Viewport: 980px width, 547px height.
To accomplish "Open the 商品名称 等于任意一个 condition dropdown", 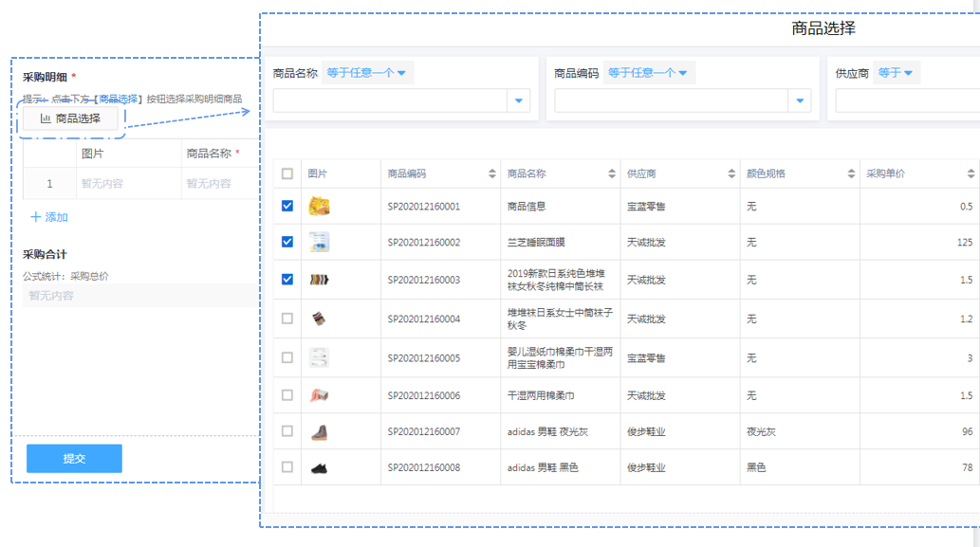I will pyautogui.click(x=367, y=73).
